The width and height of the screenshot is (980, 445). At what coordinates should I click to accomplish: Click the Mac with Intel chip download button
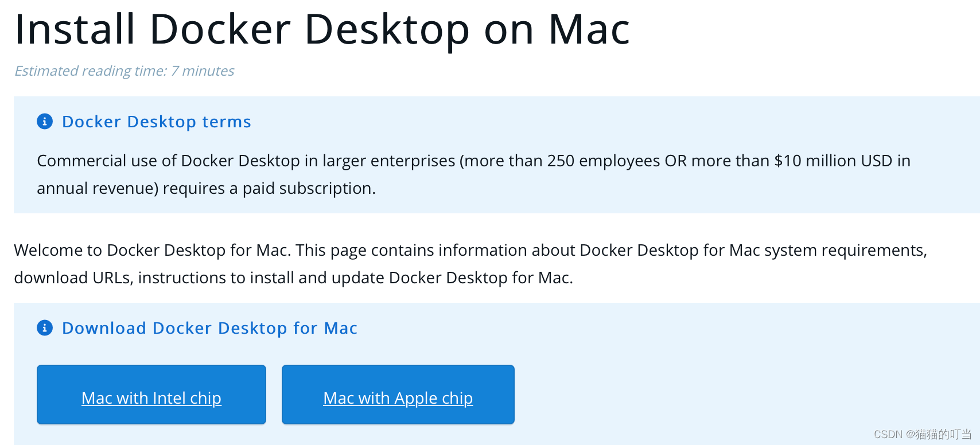[151, 395]
